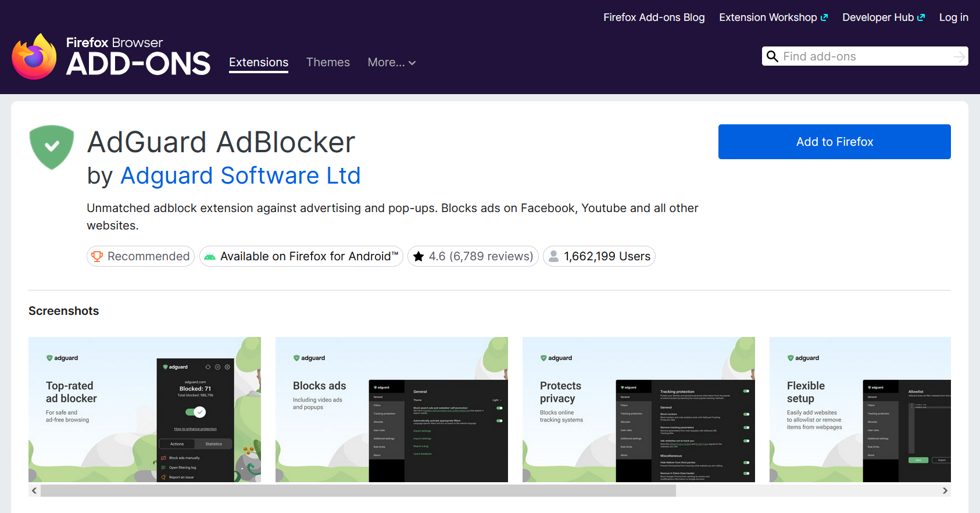Open the Protects privacy screenshot
This screenshot has width=980, height=513.
639,410
